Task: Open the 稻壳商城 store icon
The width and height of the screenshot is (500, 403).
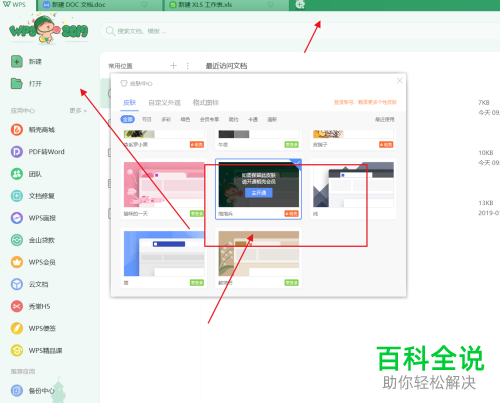Action: tap(17, 130)
